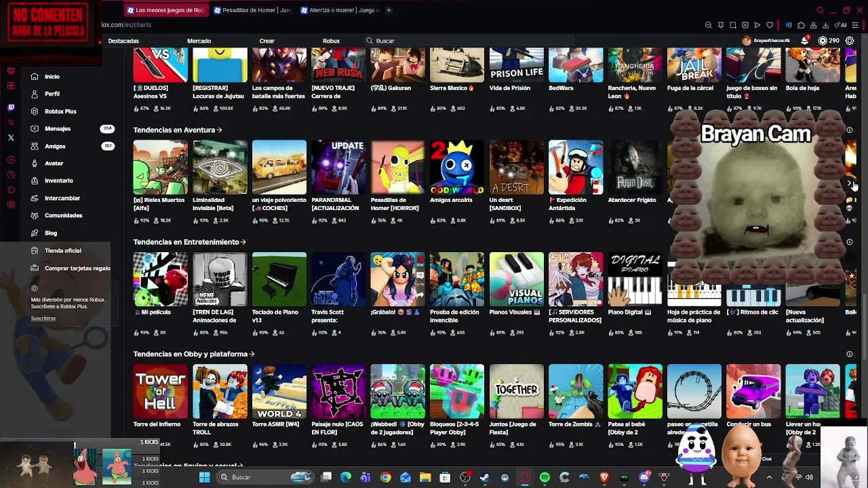868x488 pixels.
Task: Open Inicio home icon in Roblox sidebar
Action: click(x=35, y=77)
